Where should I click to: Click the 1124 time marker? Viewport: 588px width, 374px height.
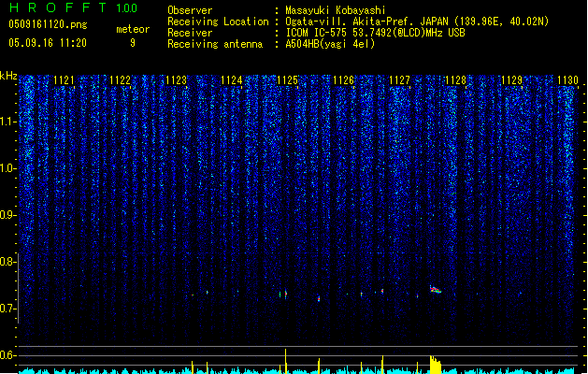(x=232, y=80)
